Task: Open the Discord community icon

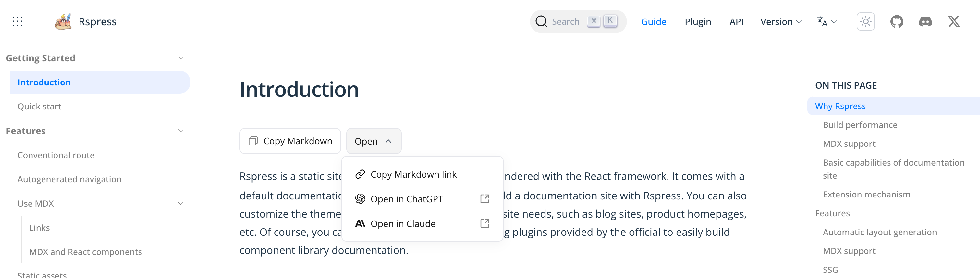Action: [x=925, y=22]
